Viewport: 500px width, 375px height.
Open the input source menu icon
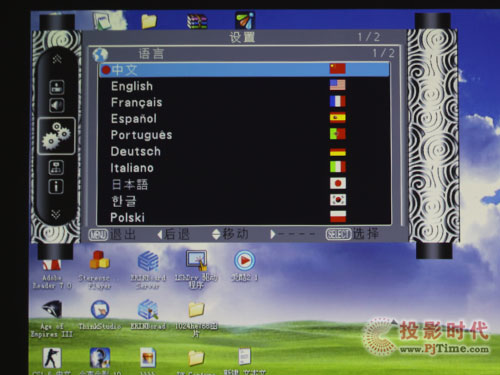[x=57, y=87]
